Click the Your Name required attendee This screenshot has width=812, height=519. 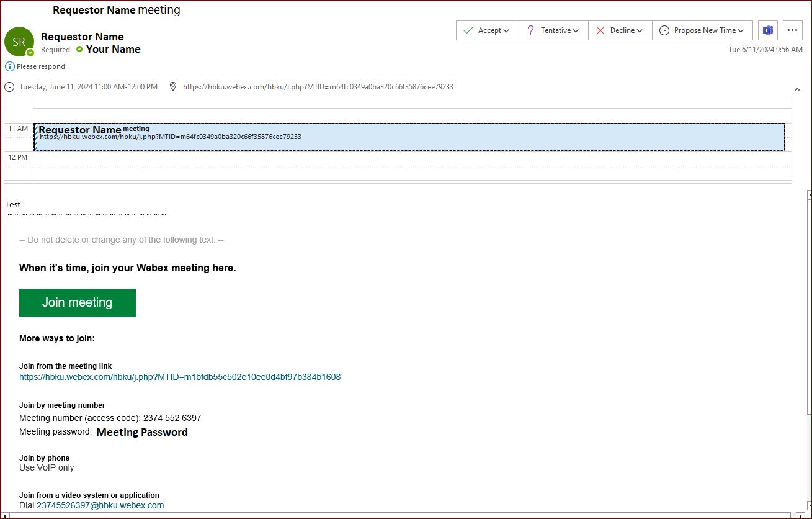114,49
